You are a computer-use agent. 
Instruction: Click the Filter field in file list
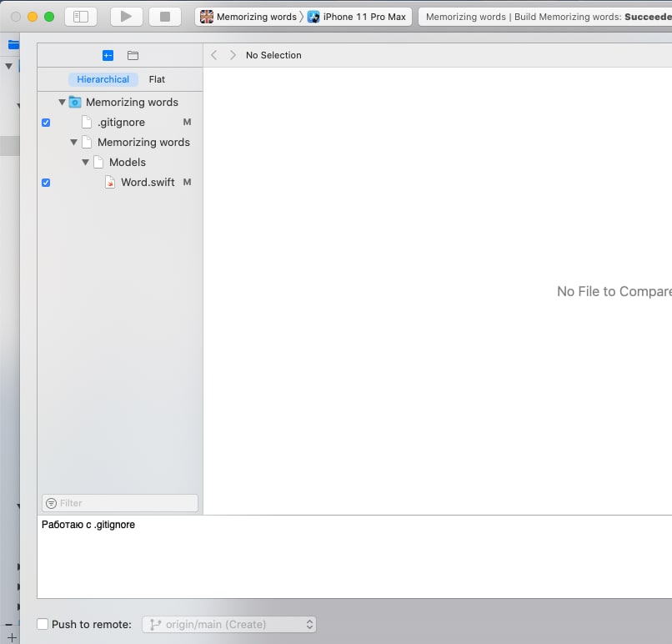(x=120, y=503)
